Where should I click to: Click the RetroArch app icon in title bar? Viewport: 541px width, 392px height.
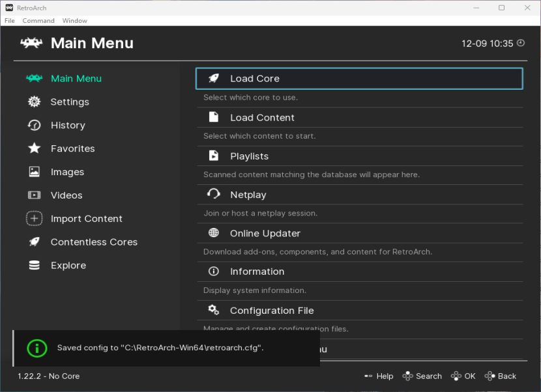(x=9, y=8)
